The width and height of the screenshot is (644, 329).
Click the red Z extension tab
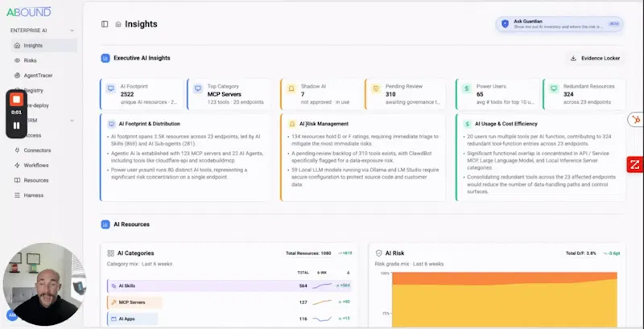635,164
